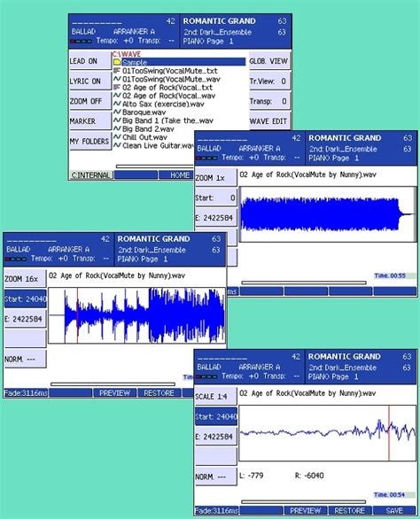
Task: Click horizontal scroll bar in ZOOM 16x screen
Action: coord(113,384)
